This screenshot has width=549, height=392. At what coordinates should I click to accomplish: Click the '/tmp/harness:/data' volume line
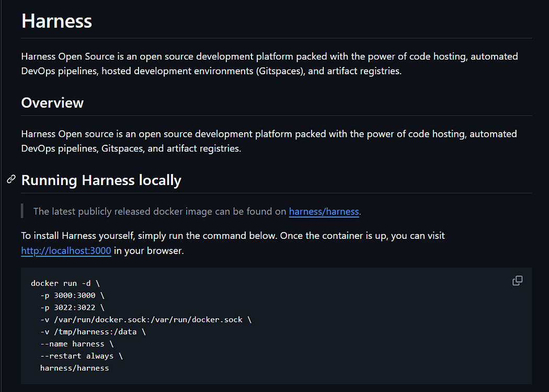coord(93,332)
